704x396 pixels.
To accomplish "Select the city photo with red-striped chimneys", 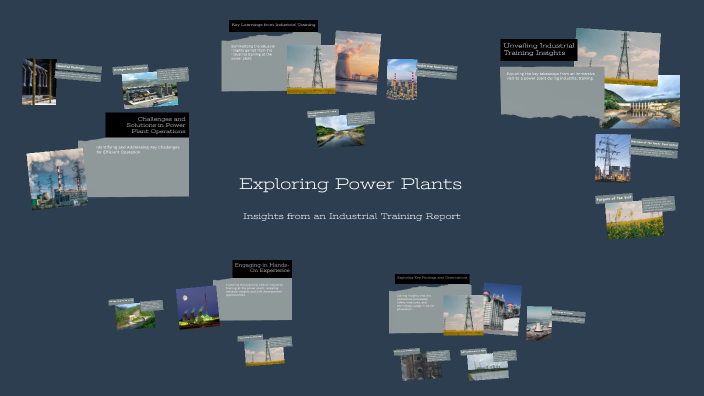I will pyautogui.click(x=402, y=79).
